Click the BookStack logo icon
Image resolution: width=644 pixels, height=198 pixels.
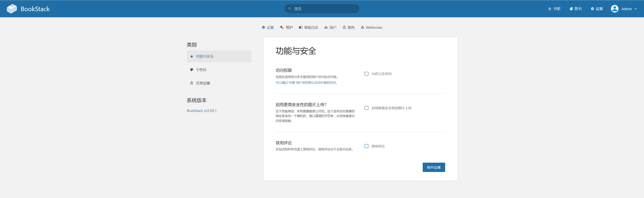(x=12, y=9)
